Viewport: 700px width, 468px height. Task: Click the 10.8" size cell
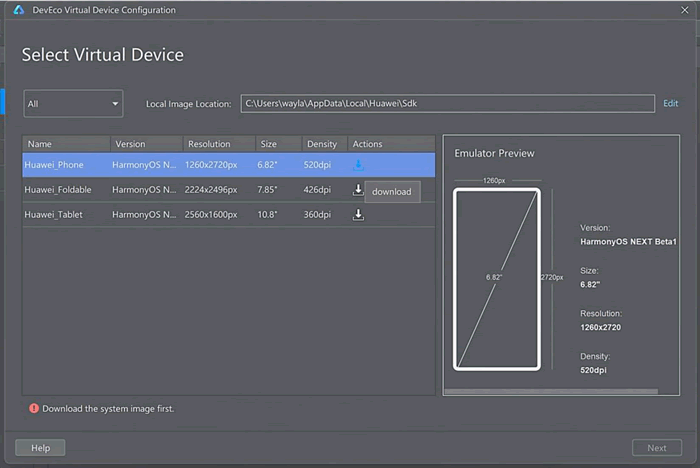coord(267,215)
